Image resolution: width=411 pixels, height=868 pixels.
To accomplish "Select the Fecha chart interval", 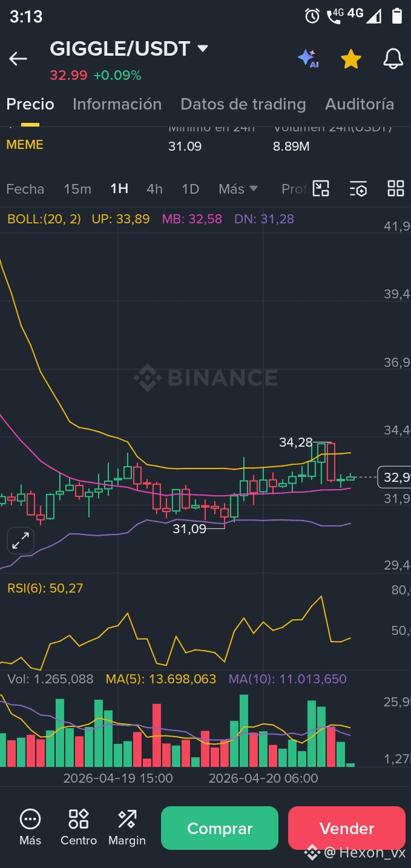I will pos(25,189).
